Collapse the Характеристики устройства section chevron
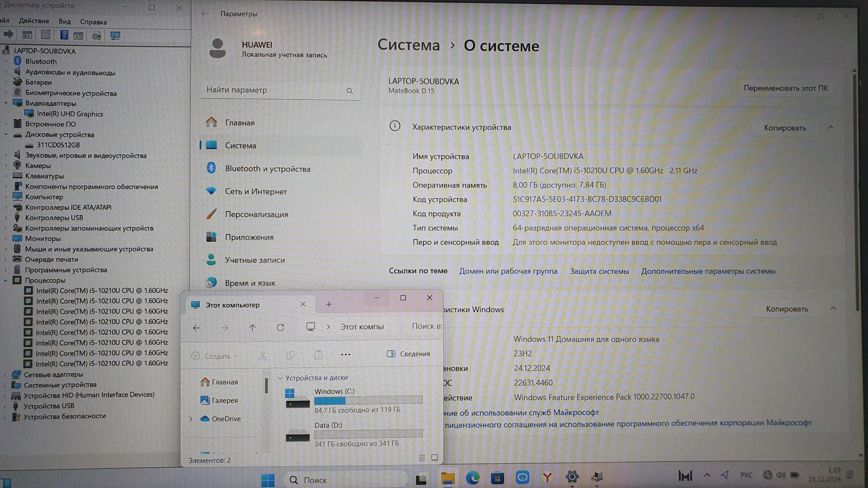The height and width of the screenshot is (488, 868). click(x=831, y=128)
